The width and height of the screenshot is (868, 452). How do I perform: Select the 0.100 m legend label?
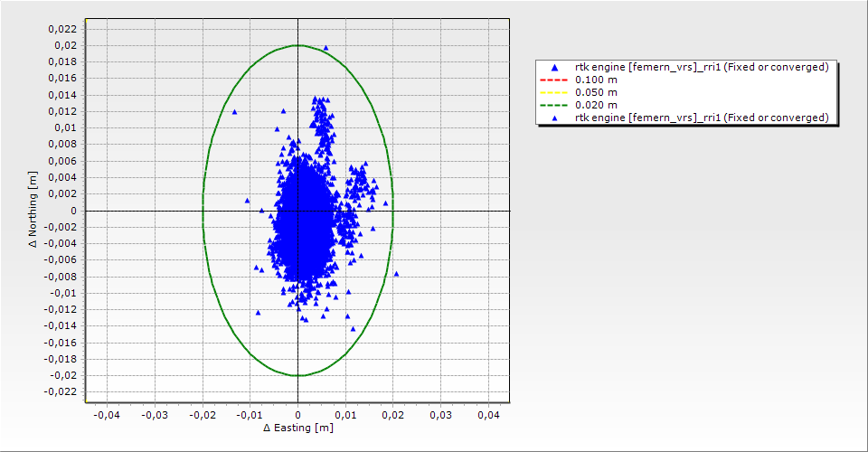point(596,80)
